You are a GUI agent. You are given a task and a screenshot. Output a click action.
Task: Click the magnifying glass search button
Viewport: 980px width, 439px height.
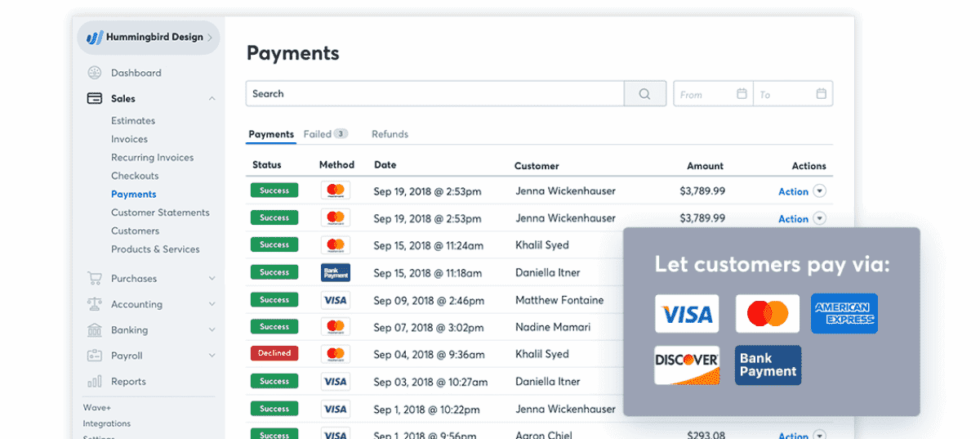[x=645, y=94]
